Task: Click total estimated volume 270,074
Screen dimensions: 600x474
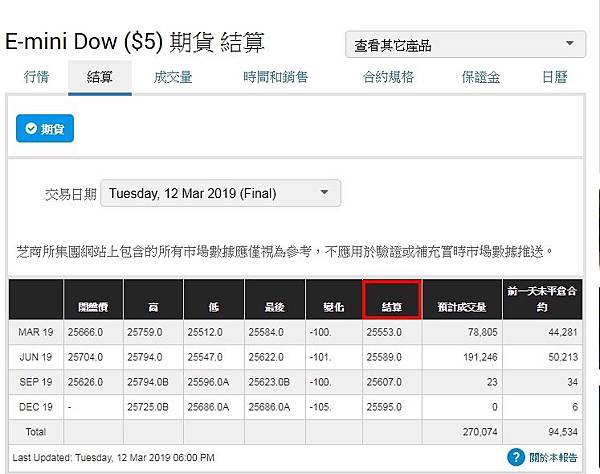Action: [x=480, y=432]
